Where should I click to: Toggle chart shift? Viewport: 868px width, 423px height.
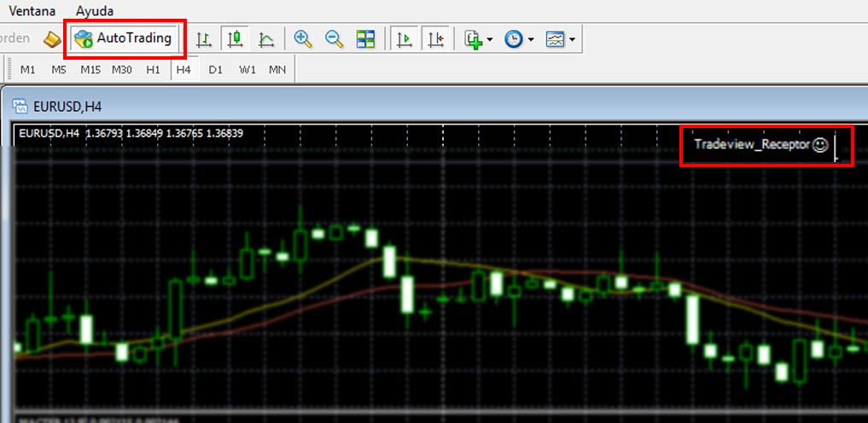click(x=435, y=38)
